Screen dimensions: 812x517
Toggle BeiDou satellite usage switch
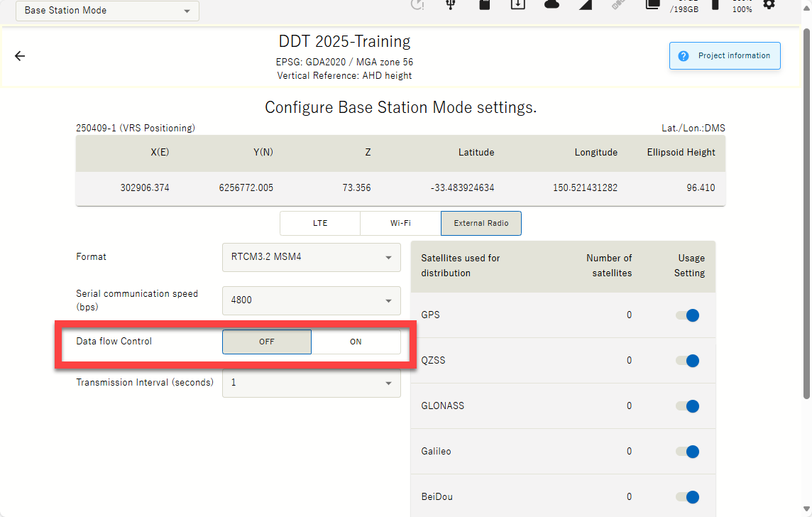(688, 497)
